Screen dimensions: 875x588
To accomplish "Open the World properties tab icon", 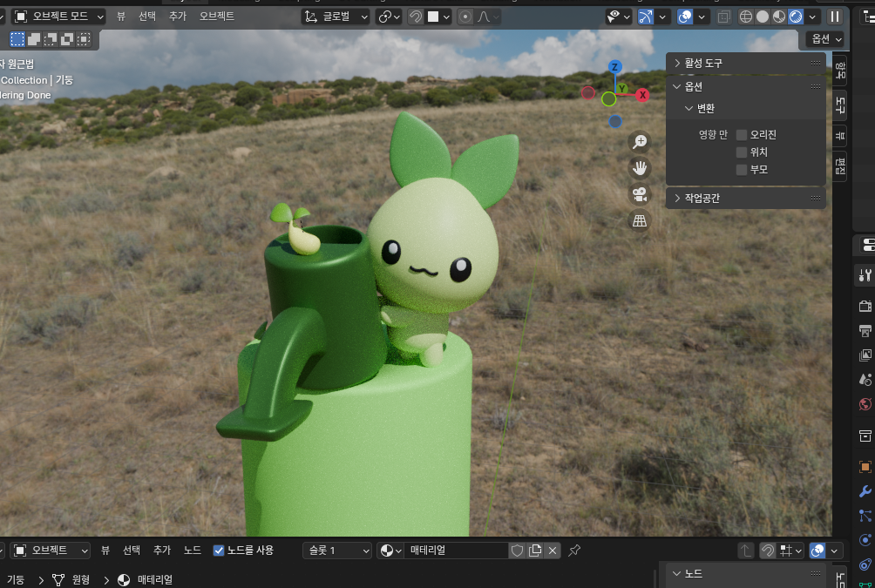I will [x=865, y=404].
